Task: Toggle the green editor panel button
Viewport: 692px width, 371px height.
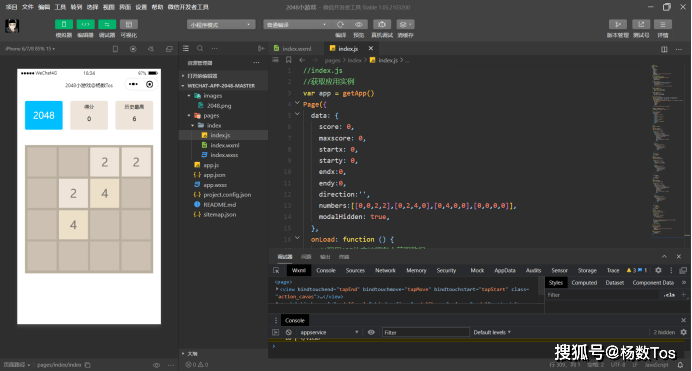Action: (86, 24)
